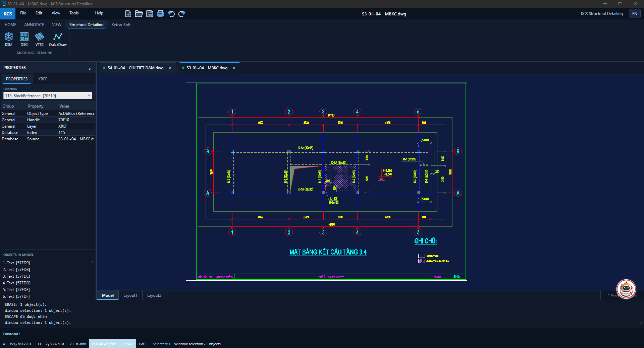Switch to the Layout2 tab

[x=154, y=295]
